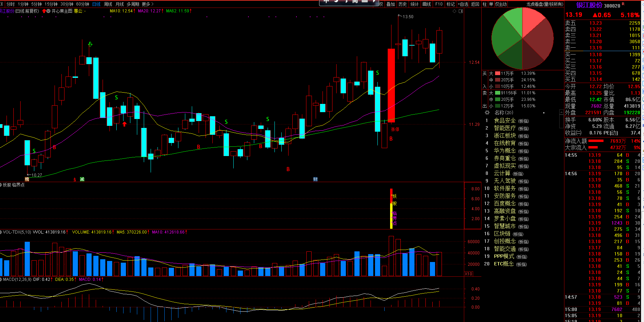
Task: Click the 榜 marker at chart bottom-left
Action: (x=27, y=179)
